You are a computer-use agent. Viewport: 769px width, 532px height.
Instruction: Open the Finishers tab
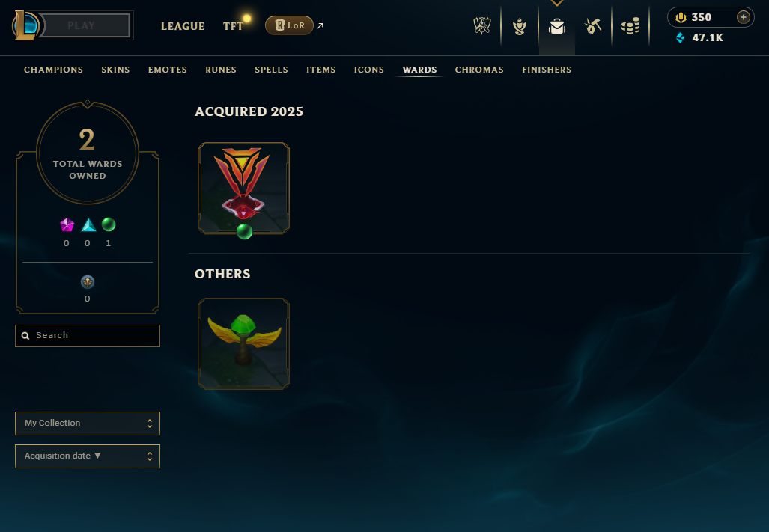(547, 70)
